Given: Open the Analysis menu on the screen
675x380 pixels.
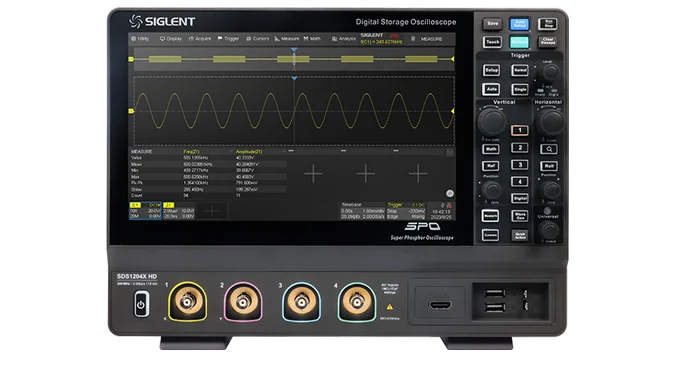Looking at the screenshot, I should tap(344, 39).
